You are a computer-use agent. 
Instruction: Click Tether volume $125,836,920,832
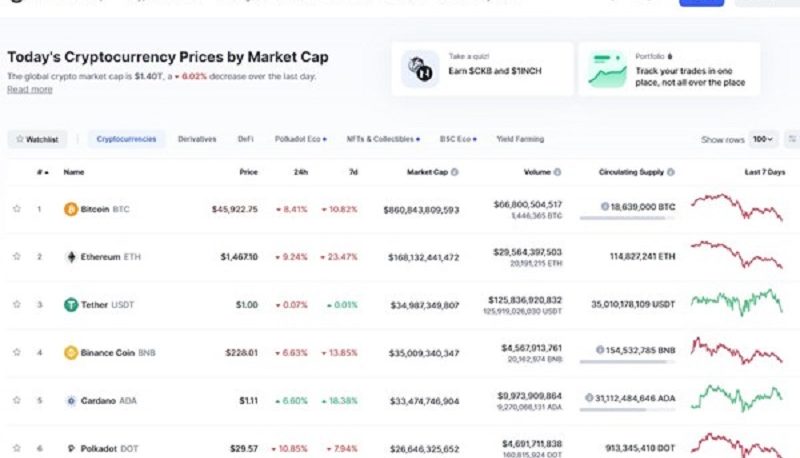(x=525, y=300)
